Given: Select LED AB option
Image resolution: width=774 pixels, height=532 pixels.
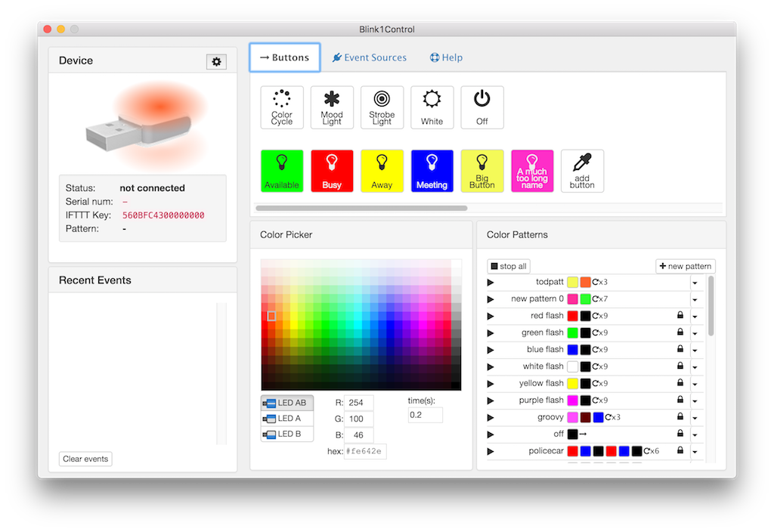Looking at the screenshot, I should point(286,403).
